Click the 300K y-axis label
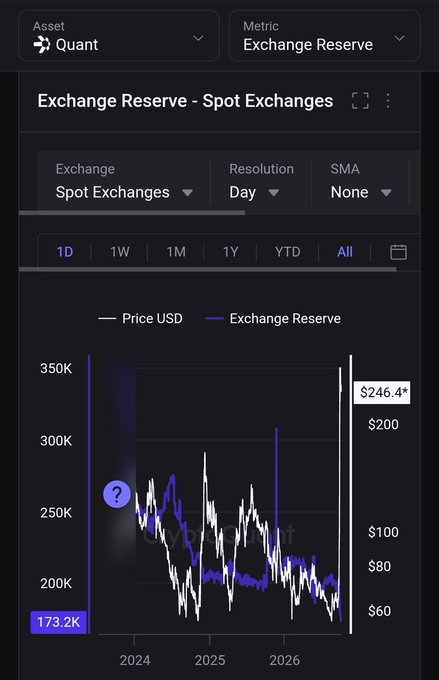Viewport: 439px width, 680px height. (56, 441)
